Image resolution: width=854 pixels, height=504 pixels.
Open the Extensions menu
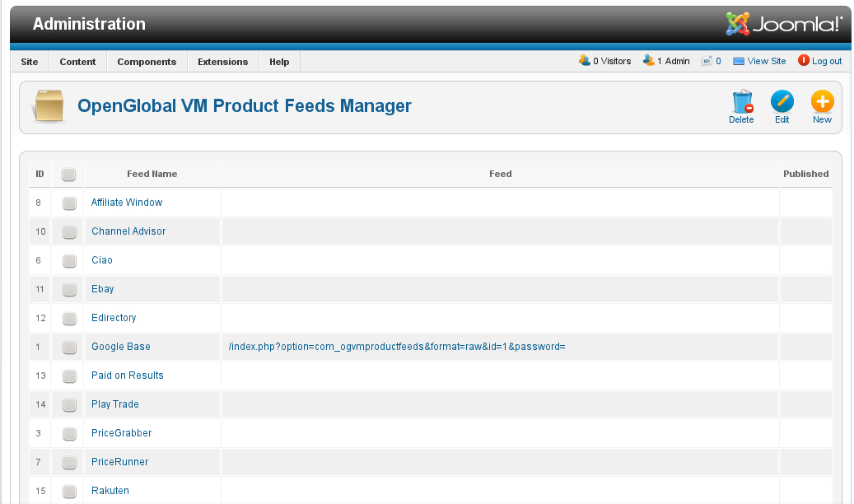click(222, 62)
